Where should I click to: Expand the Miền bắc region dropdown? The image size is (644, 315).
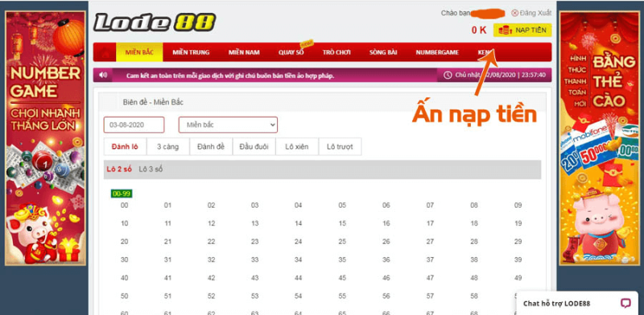(x=228, y=125)
